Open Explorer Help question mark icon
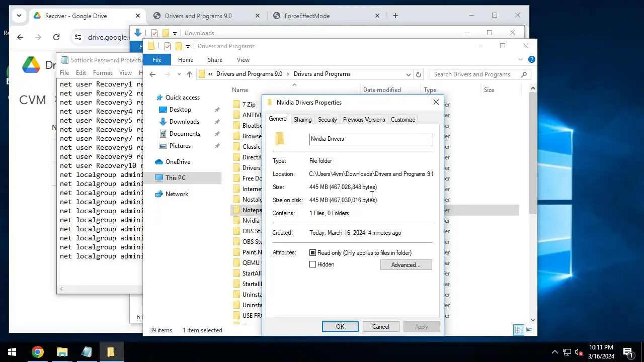The height and width of the screenshot is (362, 644). [532, 59]
